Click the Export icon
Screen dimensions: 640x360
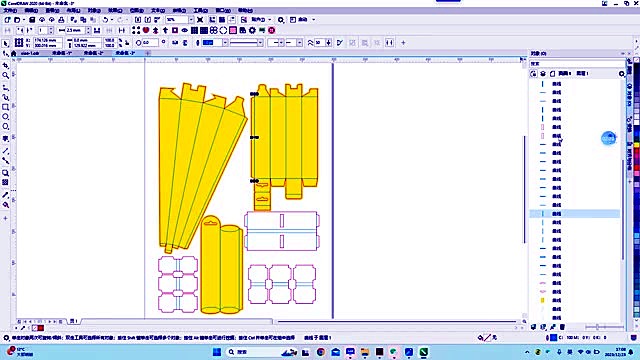coord(148,20)
